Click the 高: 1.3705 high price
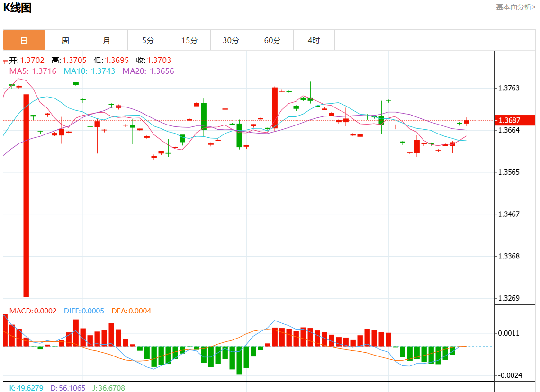This screenshot has height=392, width=540. pyautogui.click(x=69, y=60)
